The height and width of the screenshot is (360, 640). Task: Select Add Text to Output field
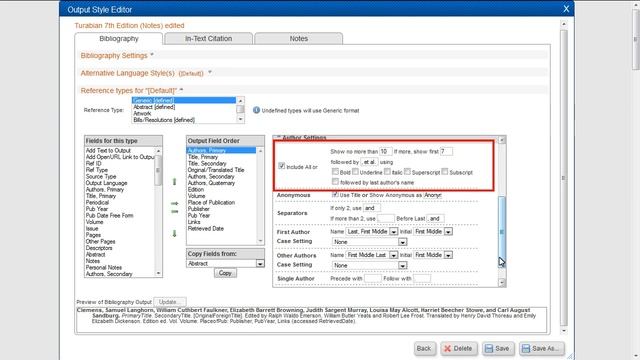(x=108, y=151)
